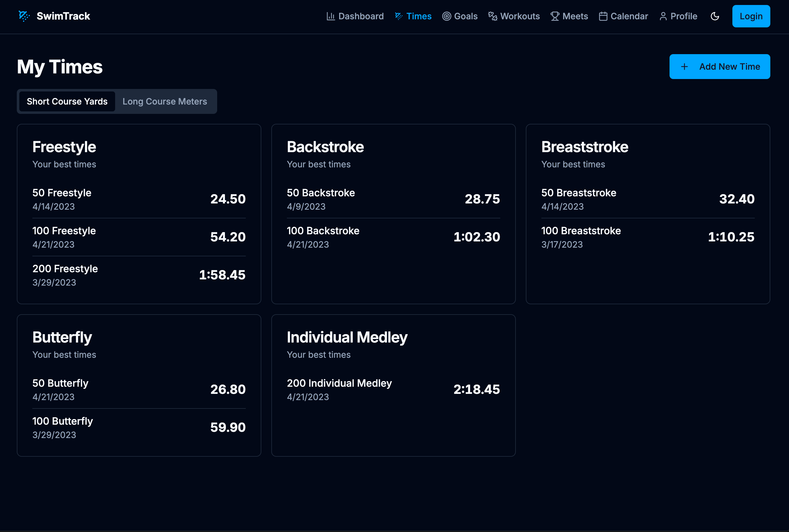Select the 50 Freestyle entry
Image resolution: width=789 pixels, height=532 pixels.
pos(139,199)
